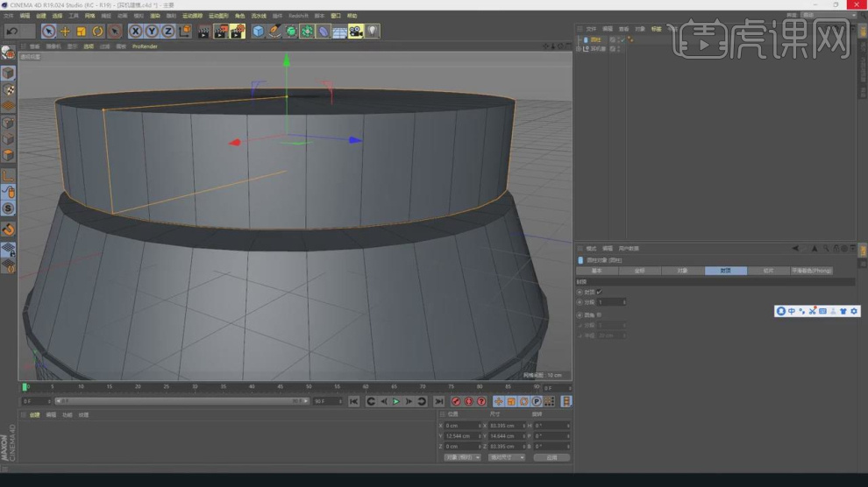Switch to the 平滑着色(Phong) tab

[811, 271]
